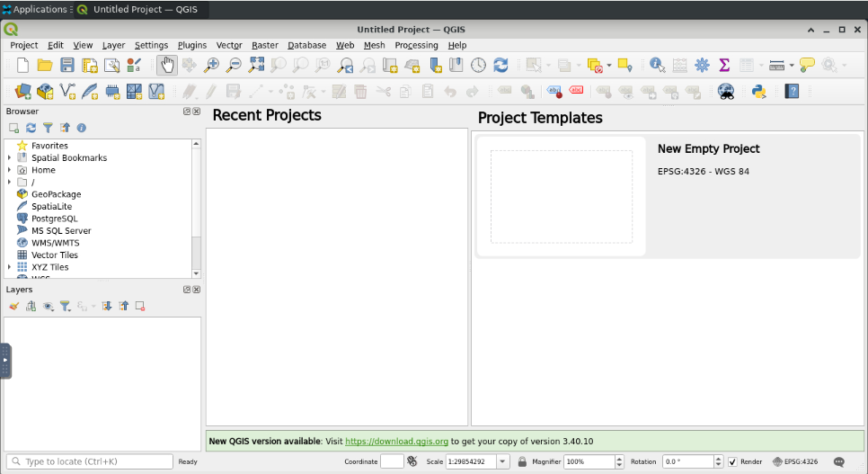Click the Refresh map icon in toolbar

pyautogui.click(x=501, y=66)
